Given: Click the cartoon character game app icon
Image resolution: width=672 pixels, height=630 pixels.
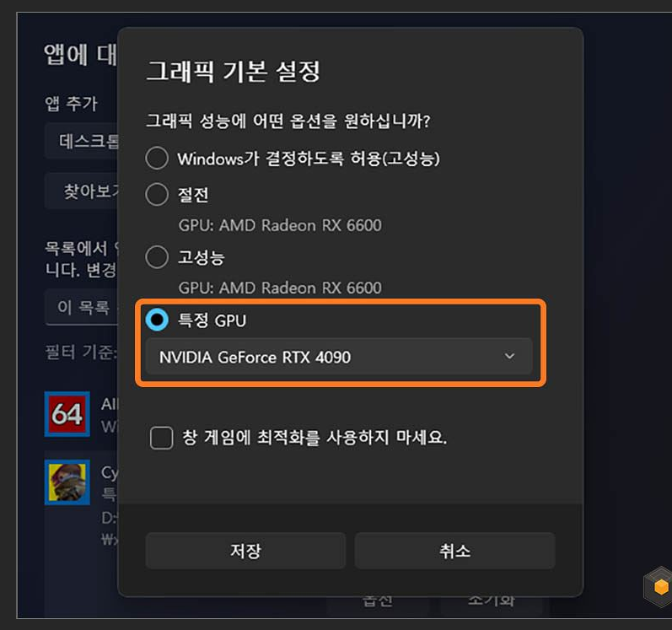Looking at the screenshot, I should click(x=67, y=482).
